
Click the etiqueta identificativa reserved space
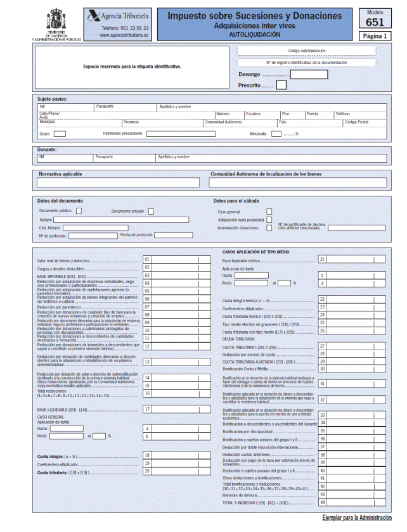point(132,67)
